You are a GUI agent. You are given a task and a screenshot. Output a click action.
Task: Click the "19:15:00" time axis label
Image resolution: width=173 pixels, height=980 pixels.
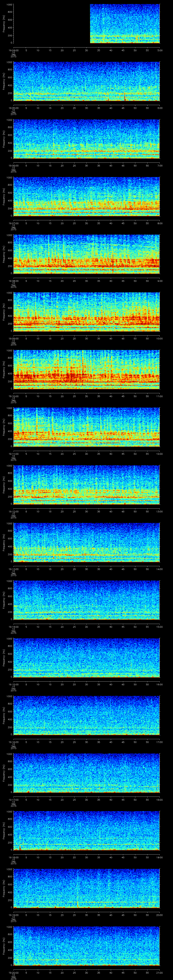[x=13, y=684]
